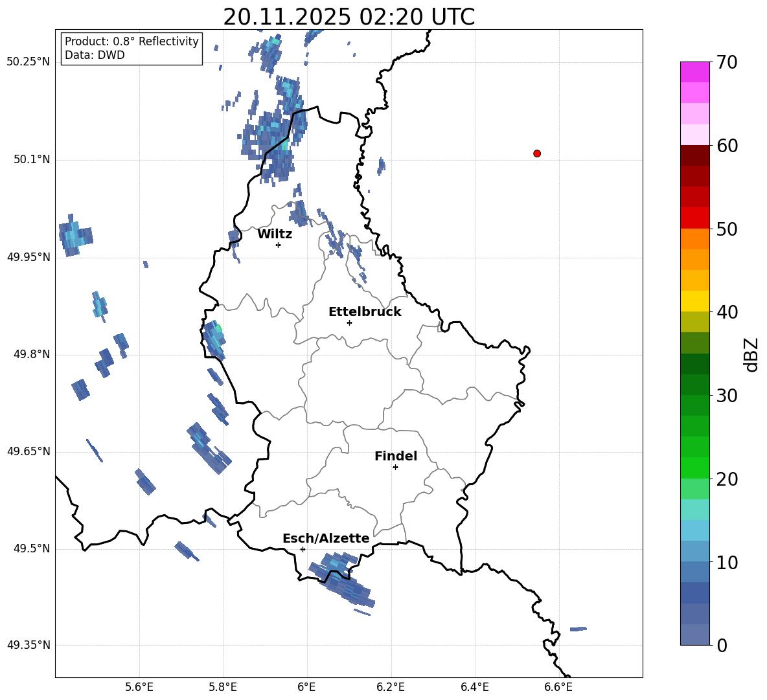
Task: Click the 6.4°E longitude label
Action: point(474,687)
